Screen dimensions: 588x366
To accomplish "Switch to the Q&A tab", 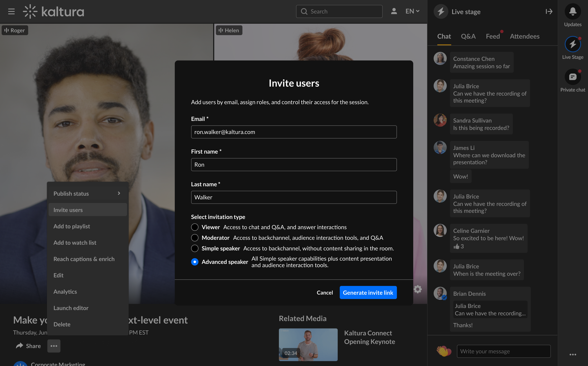I will 468,36.
